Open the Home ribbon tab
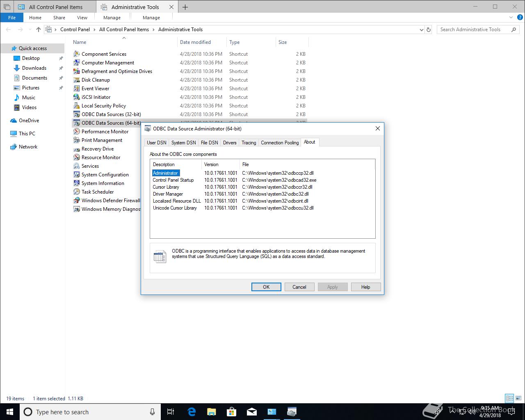The width and height of the screenshot is (525, 420). 35,18
